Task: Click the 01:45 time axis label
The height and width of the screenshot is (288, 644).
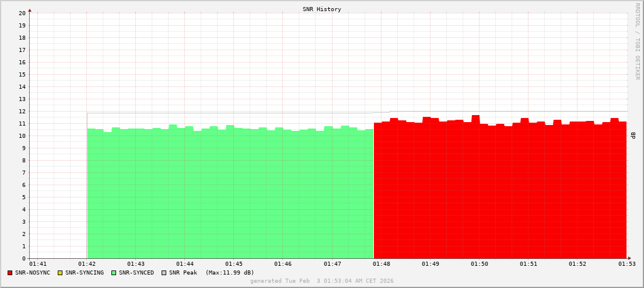Action: click(234, 264)
